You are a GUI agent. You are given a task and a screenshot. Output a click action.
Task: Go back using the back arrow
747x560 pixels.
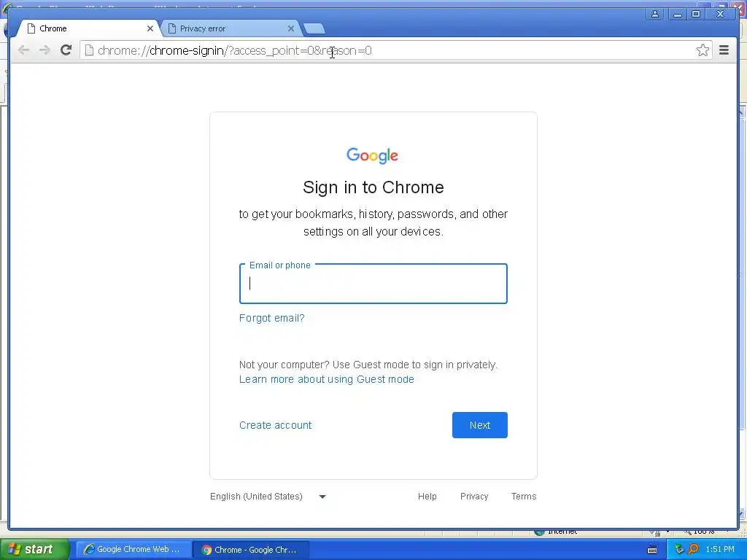tap(23, 50)
